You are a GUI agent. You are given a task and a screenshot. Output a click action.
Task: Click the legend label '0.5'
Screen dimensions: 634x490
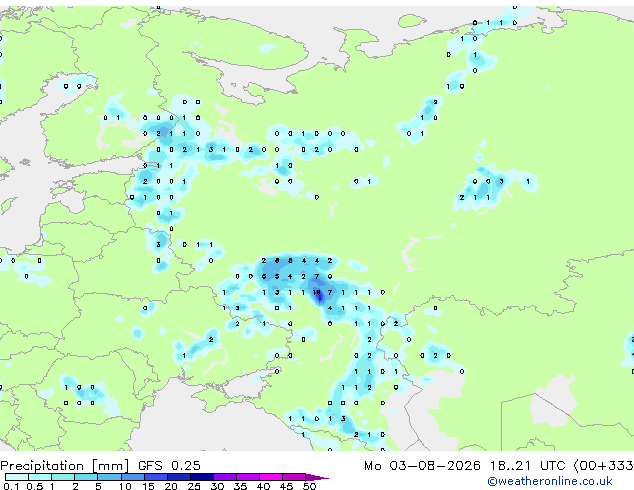tap(35, 486)
